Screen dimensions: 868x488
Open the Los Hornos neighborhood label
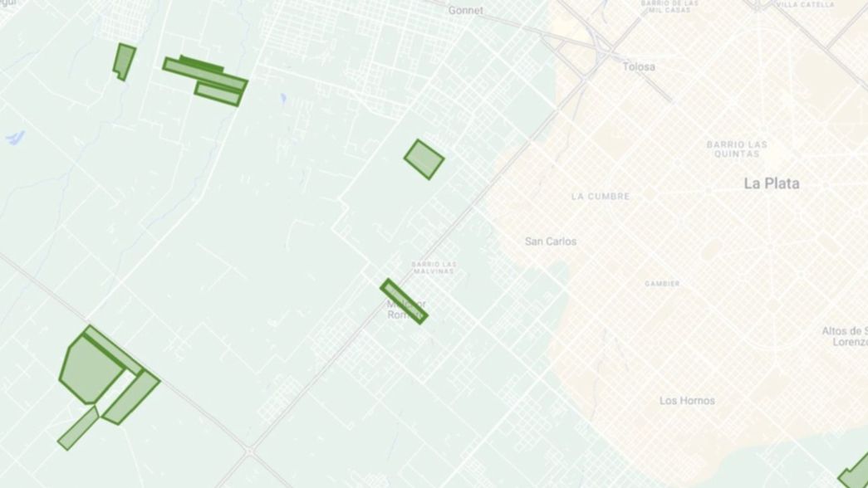(x=687, y=401)
